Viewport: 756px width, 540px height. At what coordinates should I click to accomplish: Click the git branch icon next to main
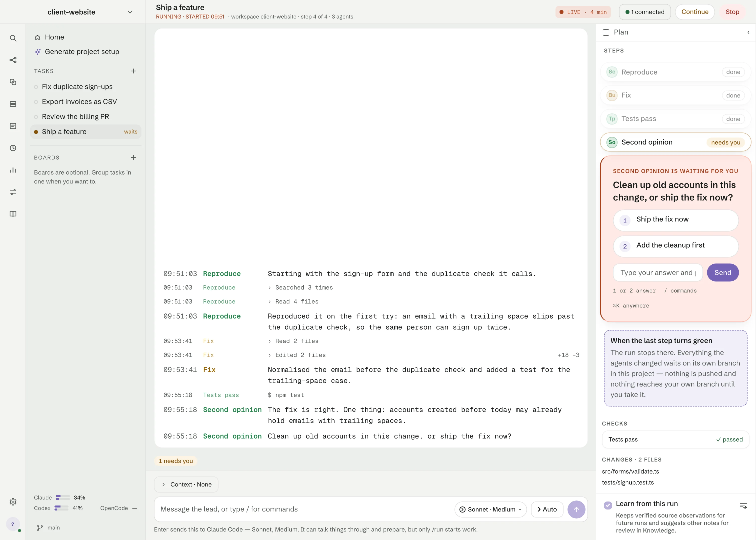point(40,528)
